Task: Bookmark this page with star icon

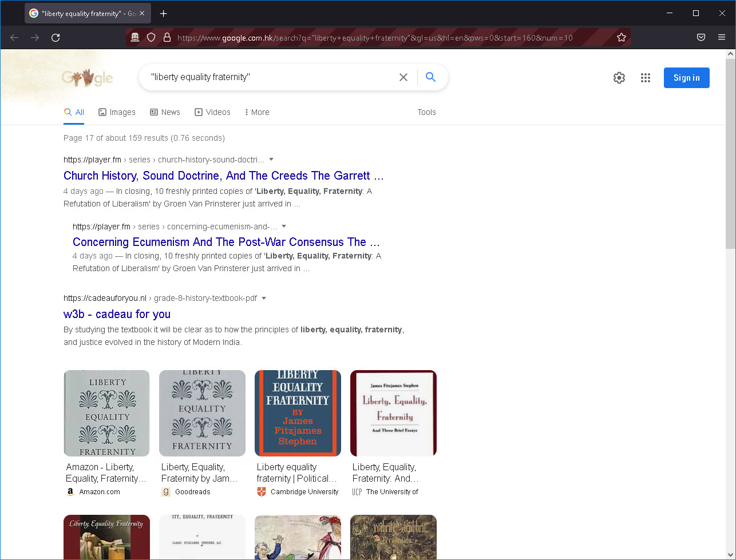Action: (x=622, y=38)
